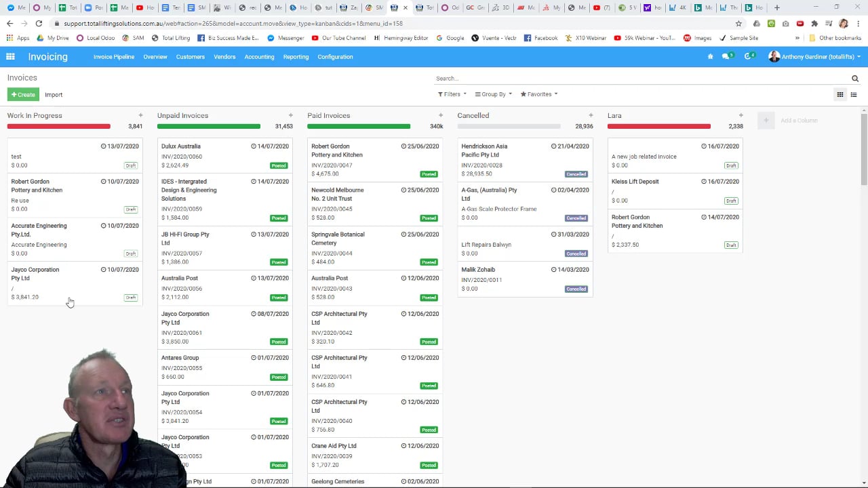Open the Hemingway Editor bookmark
Screen dimensions: 868x488
click(401, 38)
